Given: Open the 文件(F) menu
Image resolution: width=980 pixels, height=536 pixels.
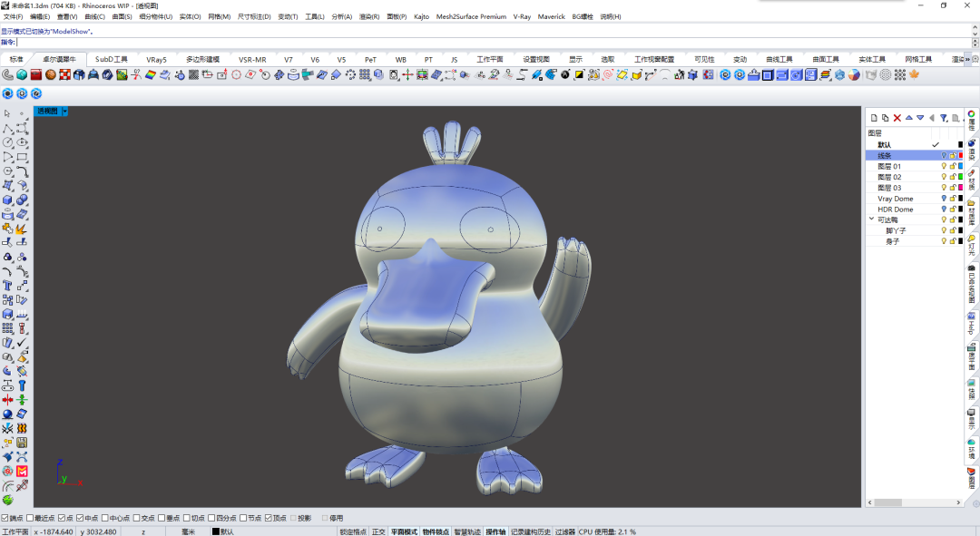Looking at the screenshot, I should pyautogui.click(x=13, y=17).
